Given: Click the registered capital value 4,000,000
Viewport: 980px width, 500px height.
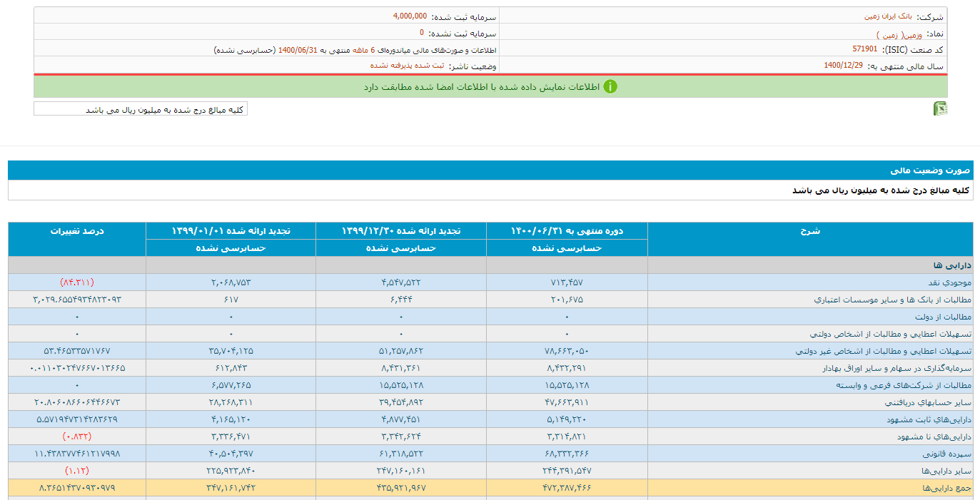Looking at the screenshot, I should coord(410,16).
